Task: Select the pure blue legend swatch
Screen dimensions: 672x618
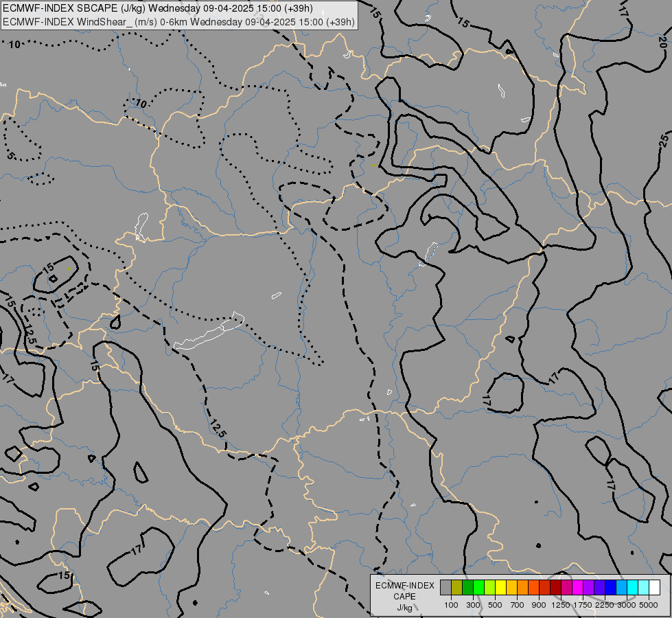Action: (x=611, y=587)
